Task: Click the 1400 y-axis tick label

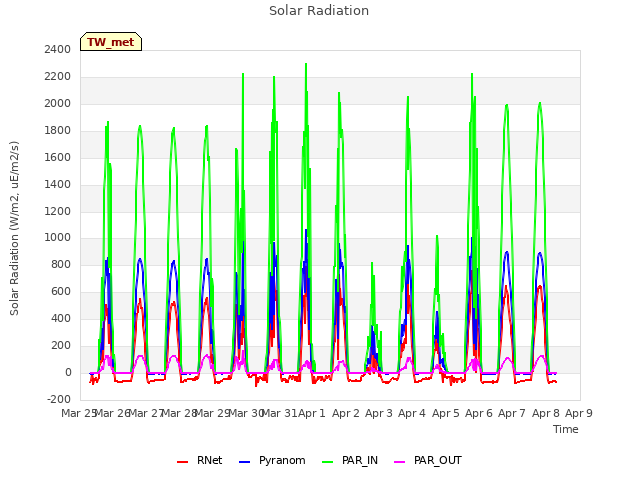Action: pos(58,184)
